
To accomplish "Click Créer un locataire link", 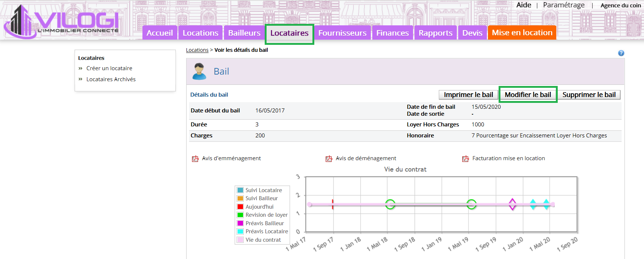I will (109, 68).
